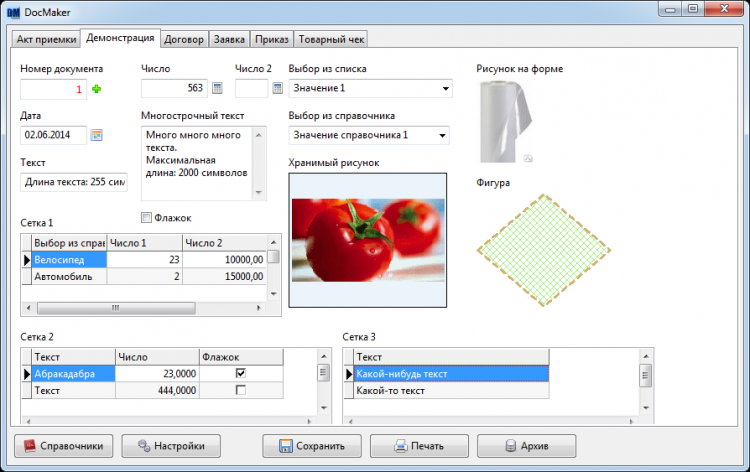
Task: Select the Какой-нибудь текст row in Сетка 3
Action: pos(451,373)
